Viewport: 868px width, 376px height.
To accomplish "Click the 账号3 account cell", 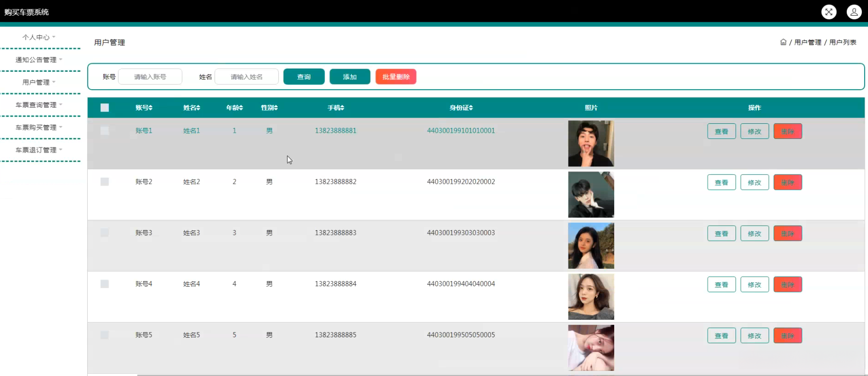I will click(144, 233).
